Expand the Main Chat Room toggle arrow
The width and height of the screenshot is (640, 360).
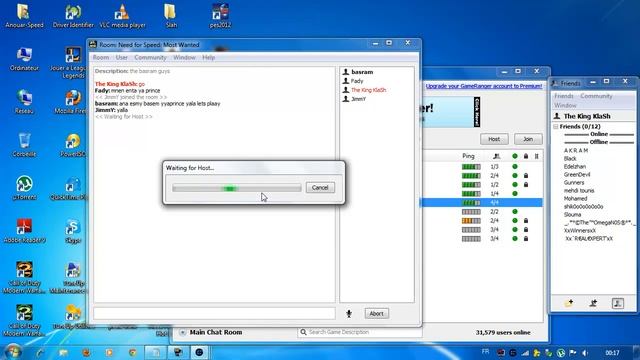pos(182,333)
